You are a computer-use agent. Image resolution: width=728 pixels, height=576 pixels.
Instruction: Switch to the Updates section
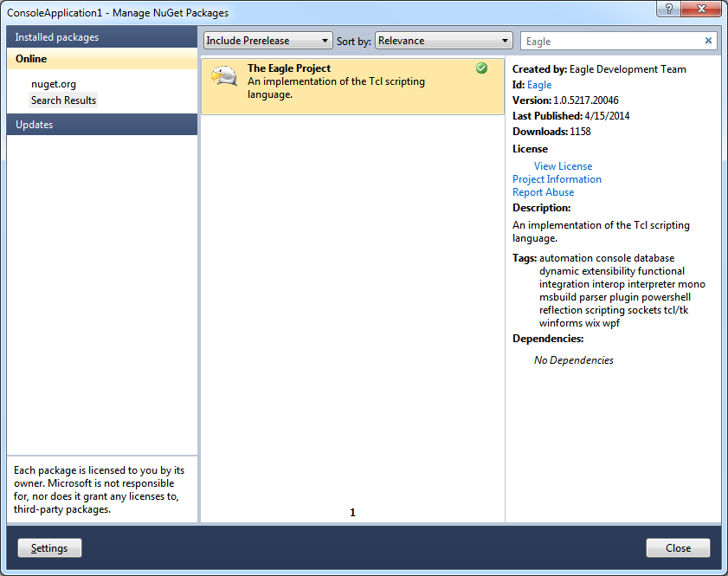34,124
